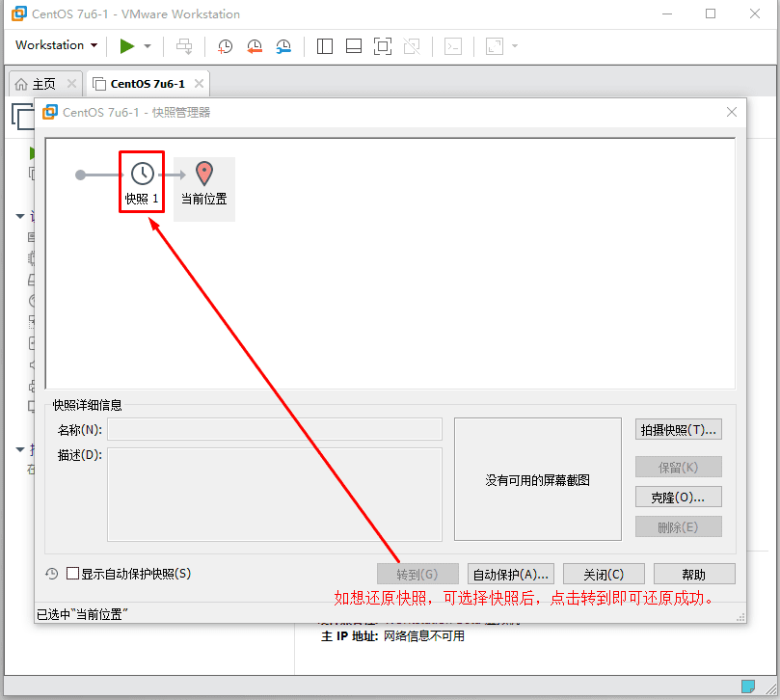Click the 克隆(O)... button
780x700 pixels.
point(679,497)
